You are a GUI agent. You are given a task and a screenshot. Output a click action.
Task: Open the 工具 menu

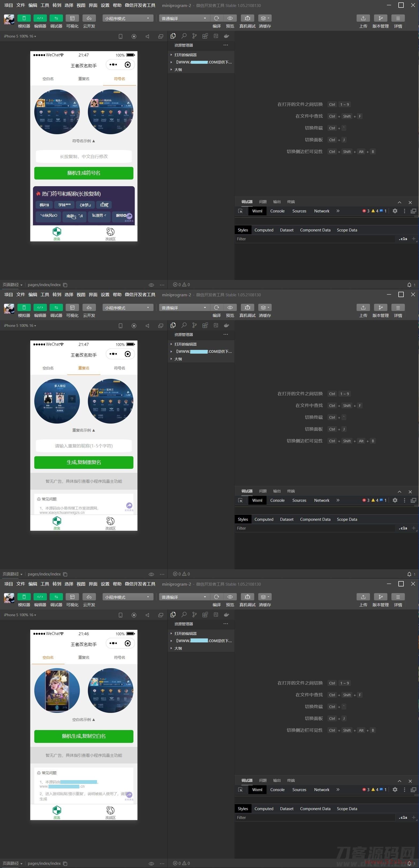click(x=45, y=5)
